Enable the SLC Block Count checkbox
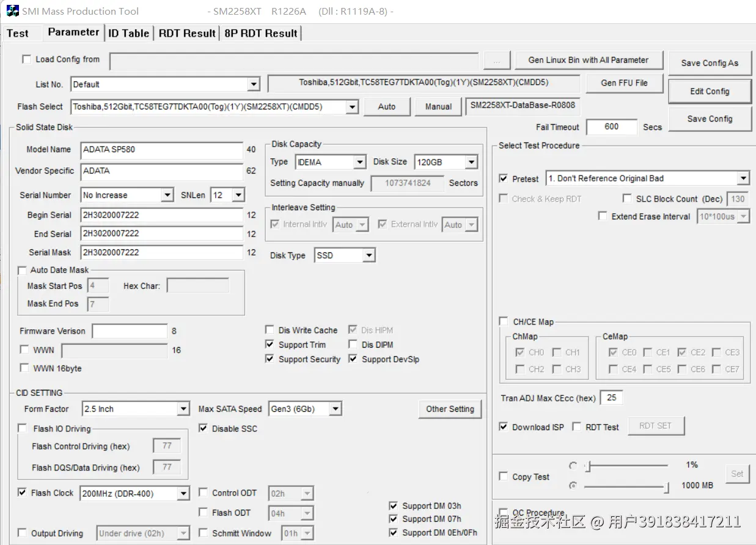Image resolution: width=756 pixels, height=545 pixels. 627,199
